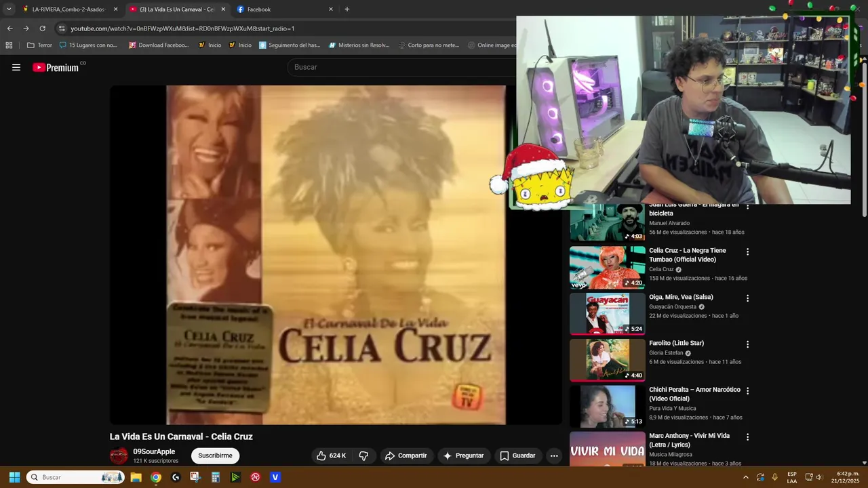This screenshot has height=488, width=868.
Task: Save video with the Guardar button
Action: pyautogui.click(x=517, y=455)
